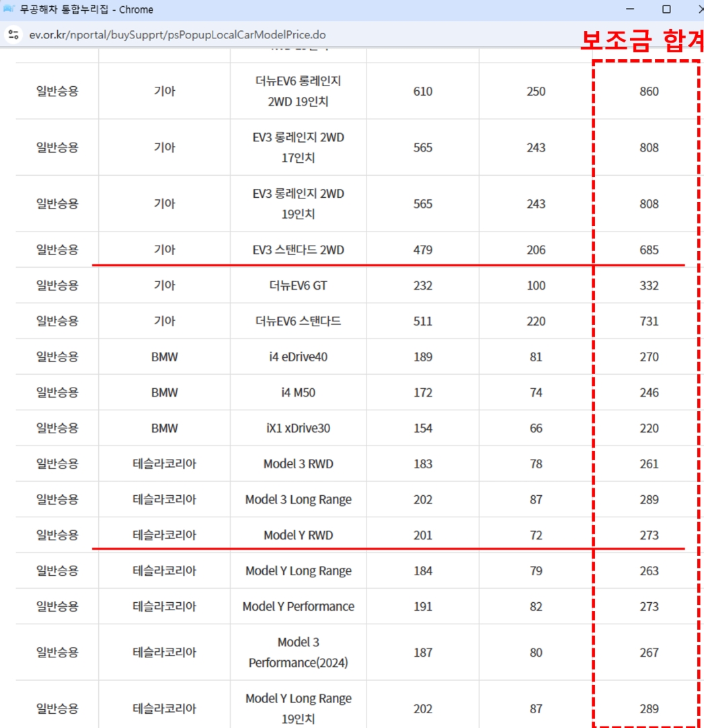Click the 201 national subsidy value
This screenshot has height=728, width=704.
pyautogui.click(x=423, y=536)
